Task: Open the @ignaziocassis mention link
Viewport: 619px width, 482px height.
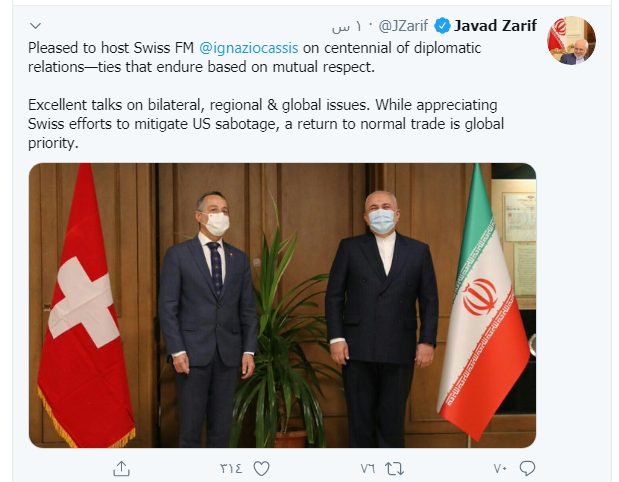Action: click(249, 48)
